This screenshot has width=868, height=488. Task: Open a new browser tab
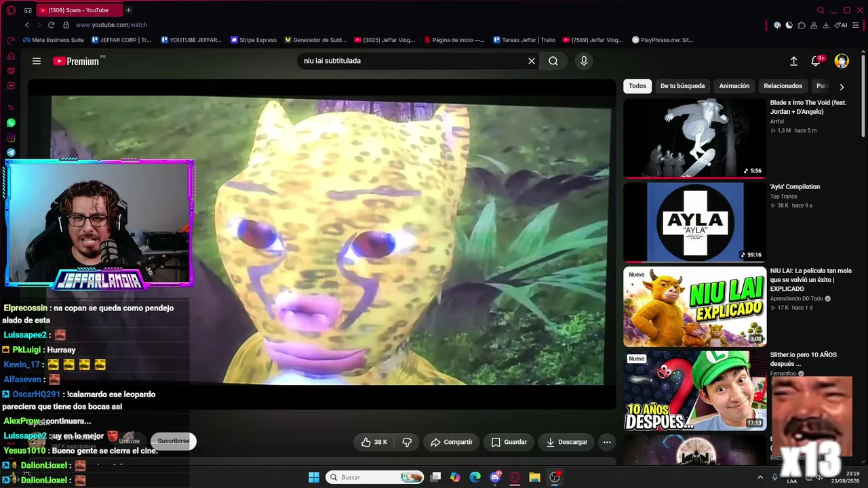pos(128,10)
